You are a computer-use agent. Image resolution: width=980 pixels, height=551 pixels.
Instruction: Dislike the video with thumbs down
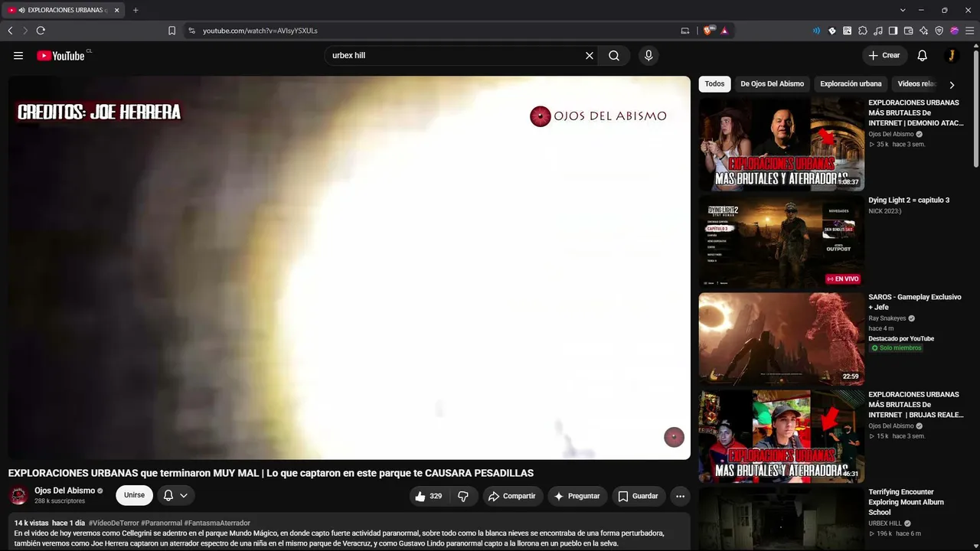click(x=463, y=496)
